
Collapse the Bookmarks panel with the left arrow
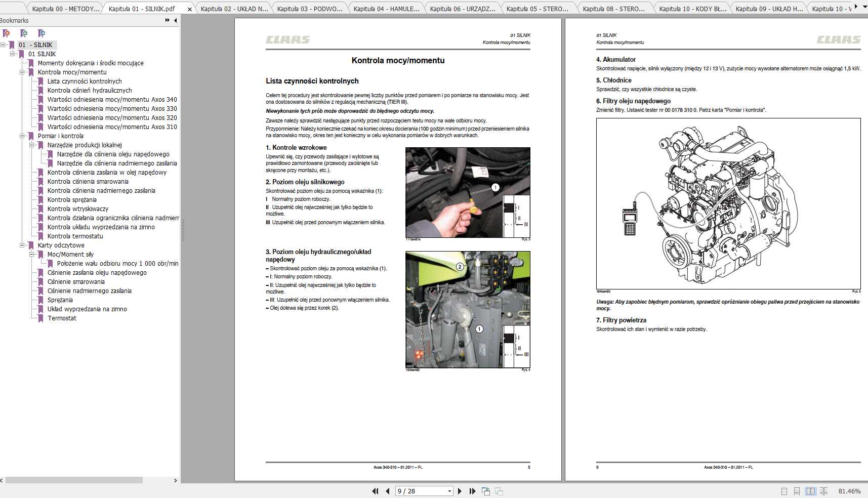coord(176,20)
